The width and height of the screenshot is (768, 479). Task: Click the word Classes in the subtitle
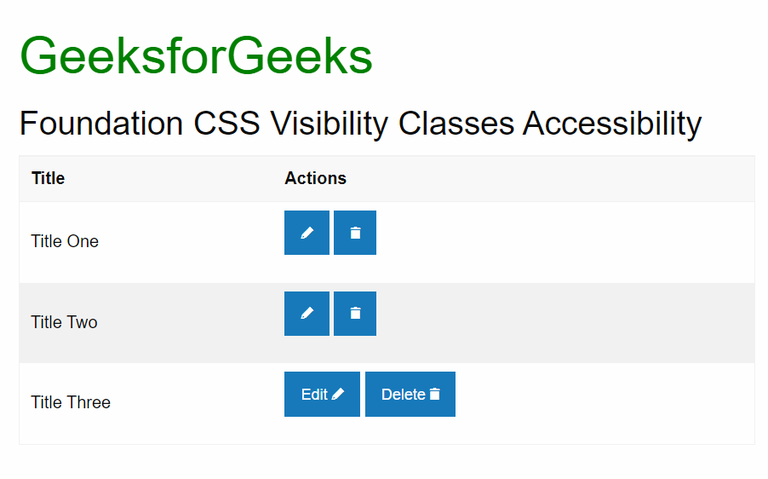(x=456, y=124)
